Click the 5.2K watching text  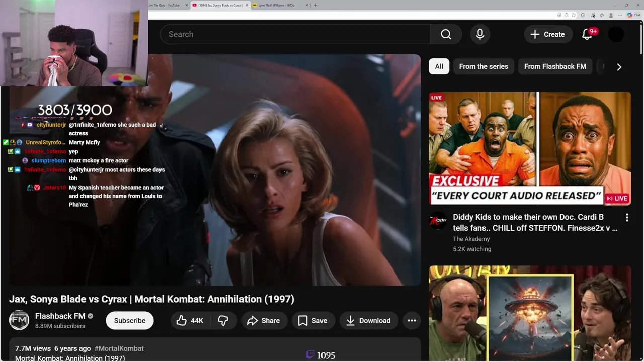(x=472, y=249)
